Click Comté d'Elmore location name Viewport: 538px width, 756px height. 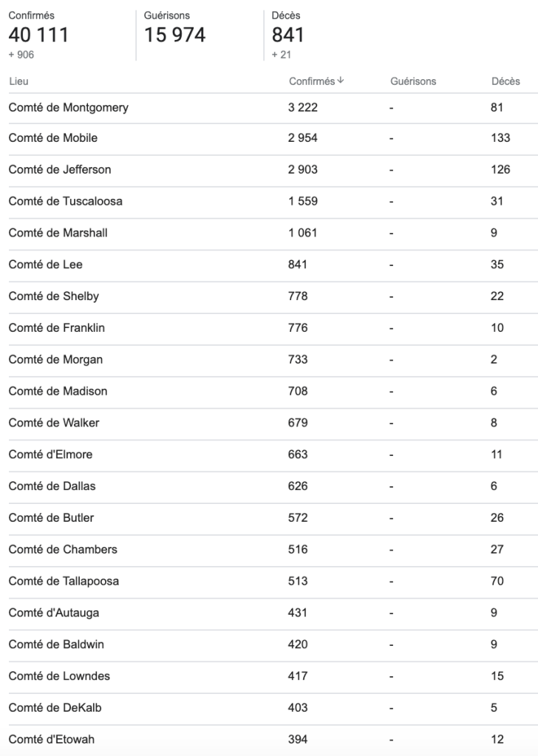point(51,454)
